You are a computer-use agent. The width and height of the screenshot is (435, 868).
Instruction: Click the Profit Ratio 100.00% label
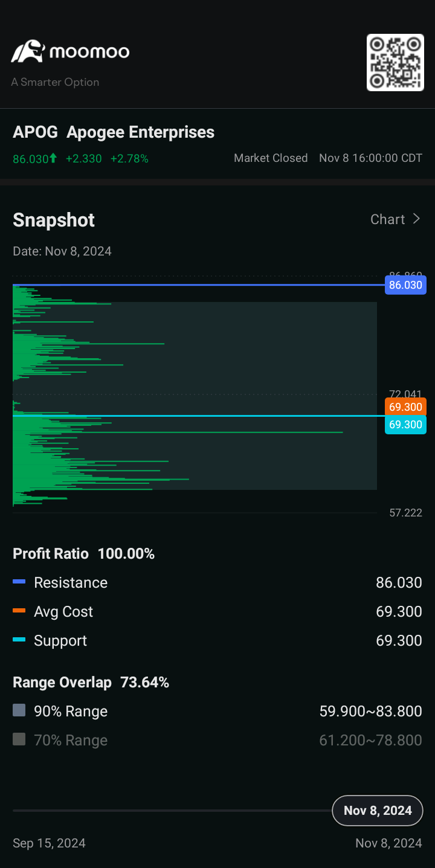pyautogui.click(x=84, y=553)
